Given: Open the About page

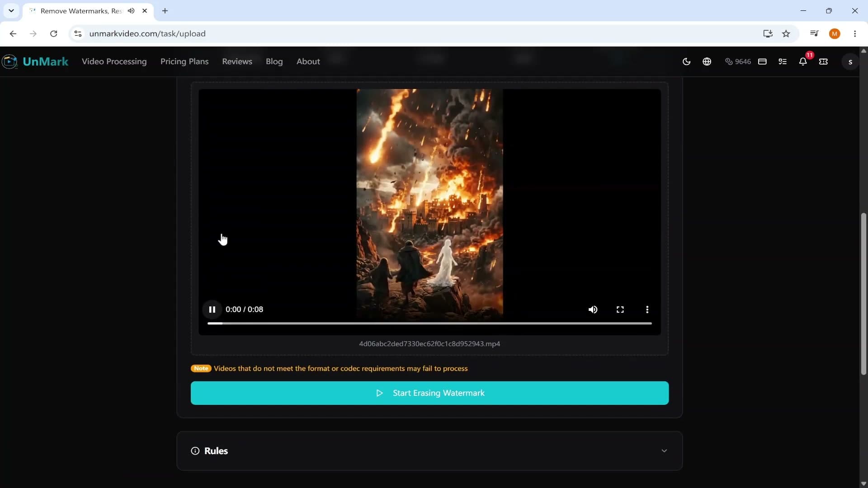Looking at the screenshot, I should (x=308, y=61).
